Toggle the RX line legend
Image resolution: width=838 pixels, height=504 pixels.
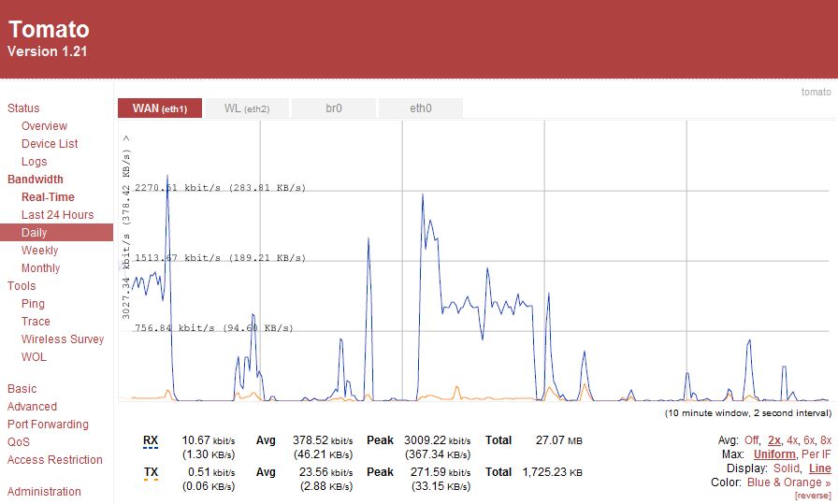coord(151,441)
